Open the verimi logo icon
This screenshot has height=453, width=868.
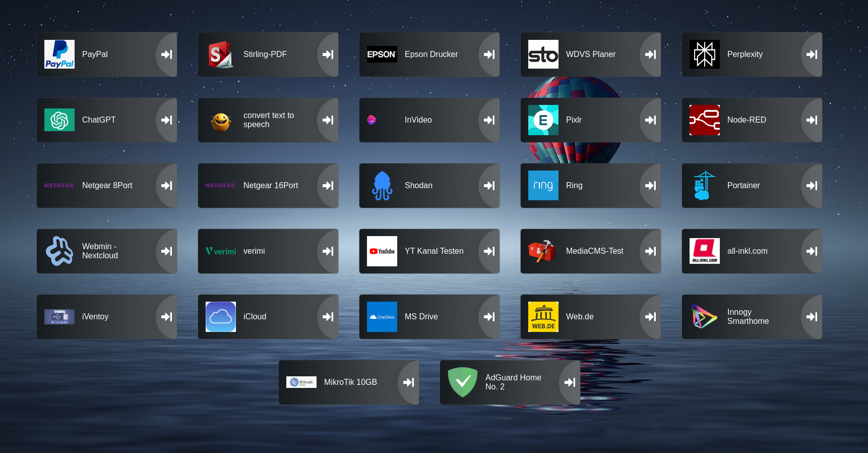(x=221, y=251)
